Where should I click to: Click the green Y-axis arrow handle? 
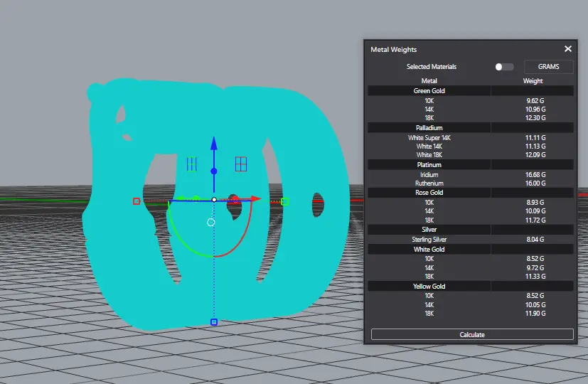click(181, 198)
